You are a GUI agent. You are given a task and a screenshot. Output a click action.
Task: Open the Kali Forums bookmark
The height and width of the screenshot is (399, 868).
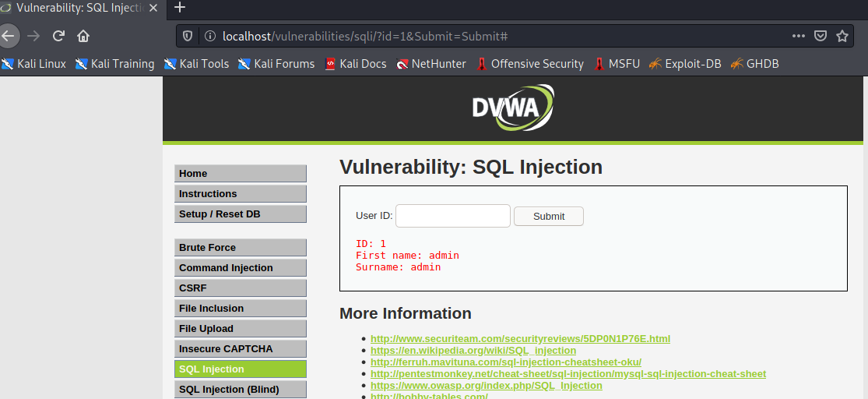click(x=276, y=64)
